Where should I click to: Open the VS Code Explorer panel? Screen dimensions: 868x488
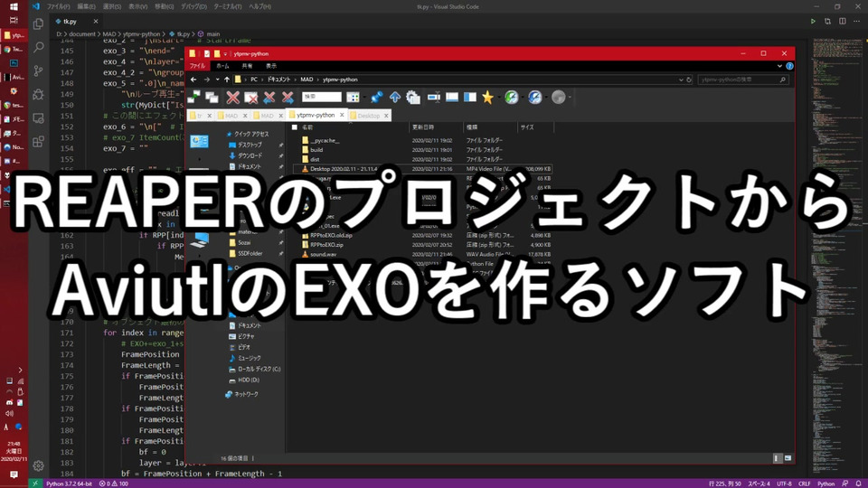coord(38,23)
